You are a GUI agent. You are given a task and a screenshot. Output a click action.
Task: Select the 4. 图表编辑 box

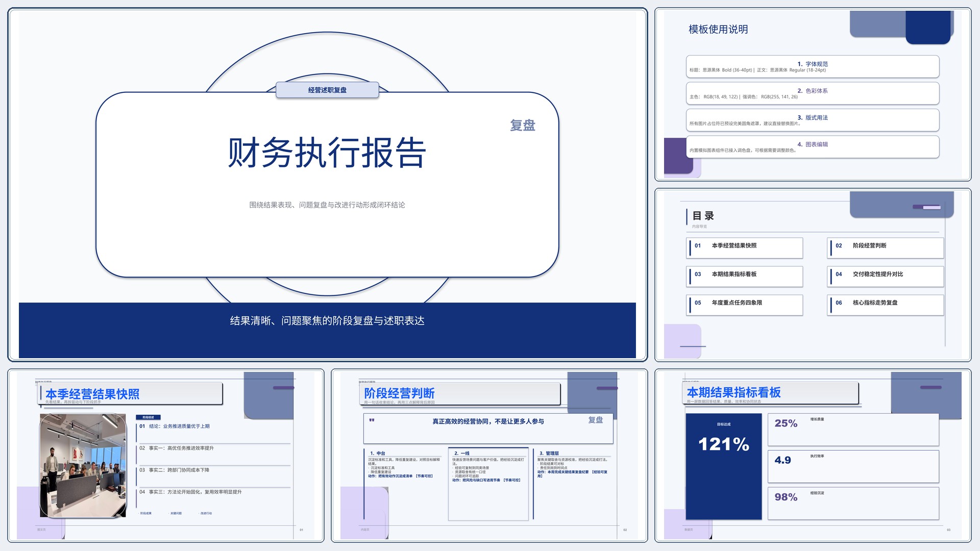pyautogui.click(x=813, y=147)
